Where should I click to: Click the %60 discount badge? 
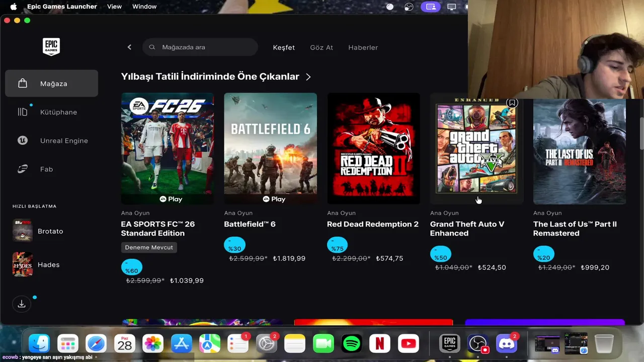(x=132, y=267)
